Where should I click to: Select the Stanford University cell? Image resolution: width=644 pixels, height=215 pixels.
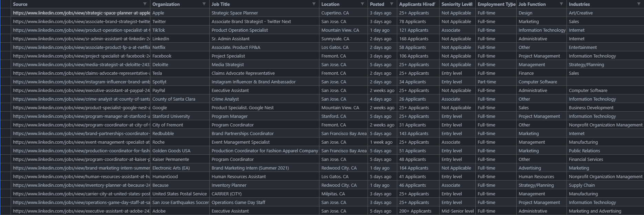180,116
